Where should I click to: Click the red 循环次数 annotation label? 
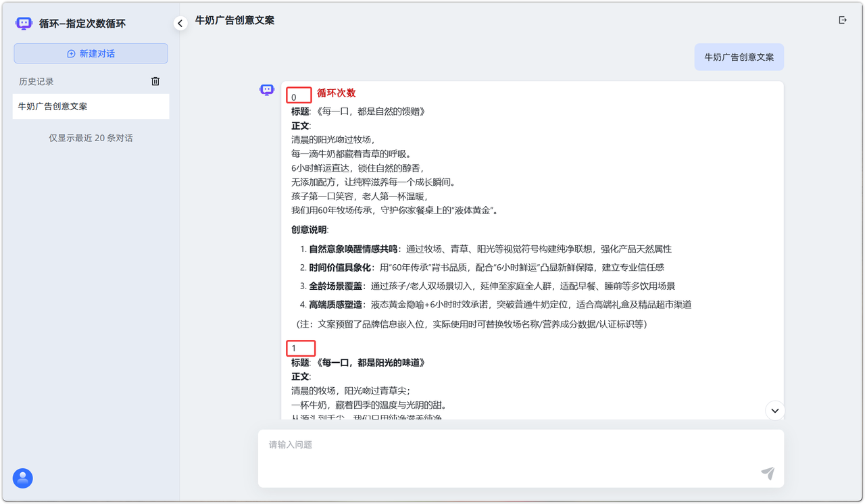[x=336, y=93]
